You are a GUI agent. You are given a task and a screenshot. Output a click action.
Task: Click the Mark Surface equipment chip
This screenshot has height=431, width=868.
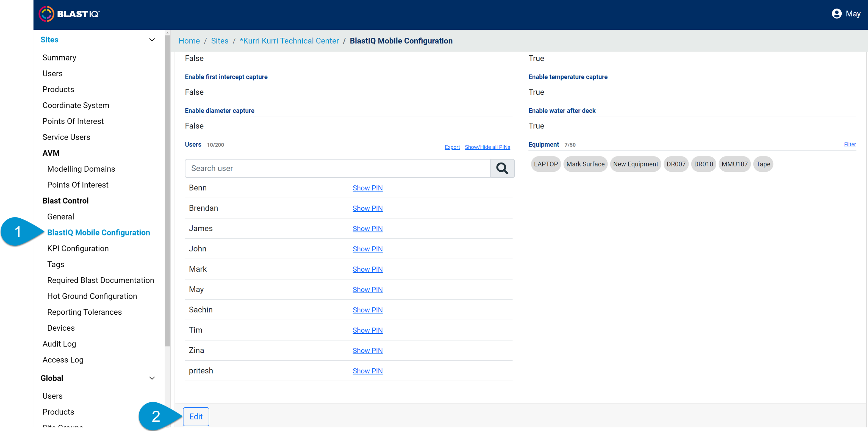click(585, 164)
